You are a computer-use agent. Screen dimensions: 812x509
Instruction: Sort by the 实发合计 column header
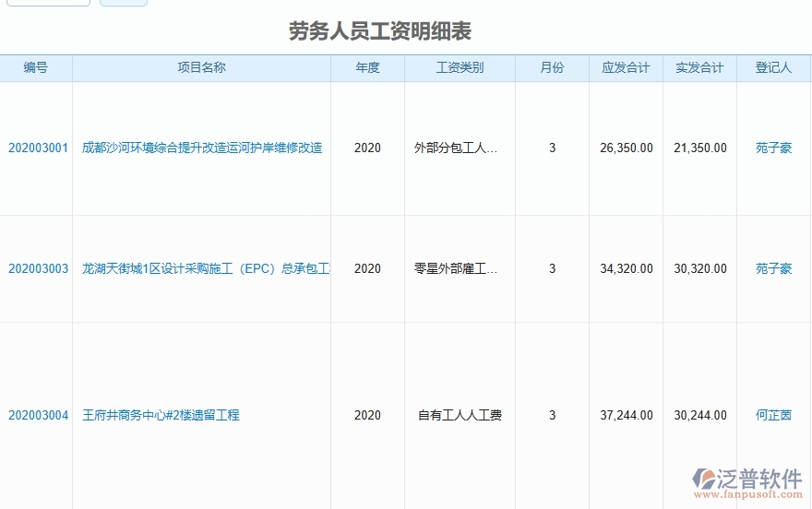[699, 67]
